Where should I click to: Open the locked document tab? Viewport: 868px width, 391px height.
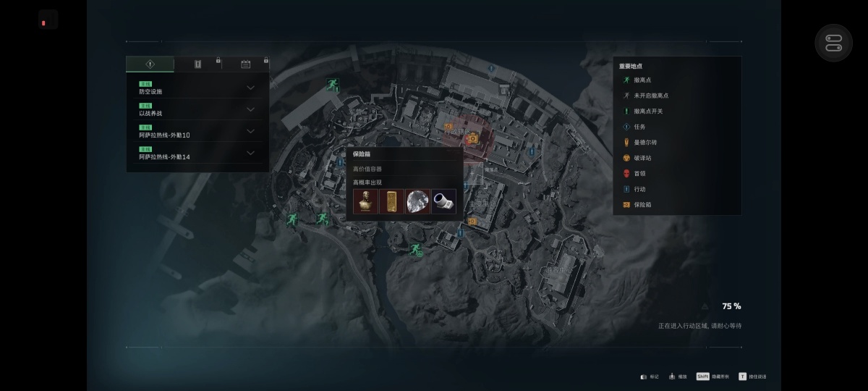197,64
